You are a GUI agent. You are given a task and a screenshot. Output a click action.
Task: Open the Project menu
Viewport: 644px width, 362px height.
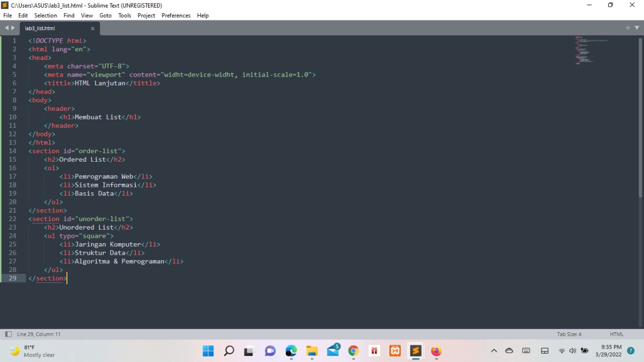pos(146,16)
